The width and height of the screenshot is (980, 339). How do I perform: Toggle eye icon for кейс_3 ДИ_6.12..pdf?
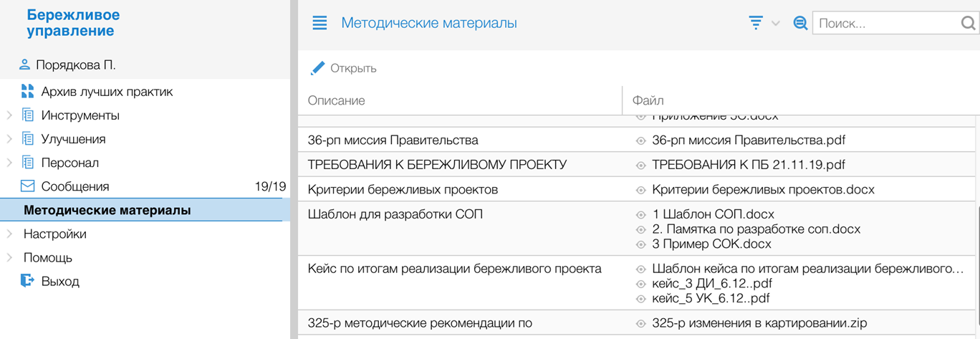click(x=641, y=284)
